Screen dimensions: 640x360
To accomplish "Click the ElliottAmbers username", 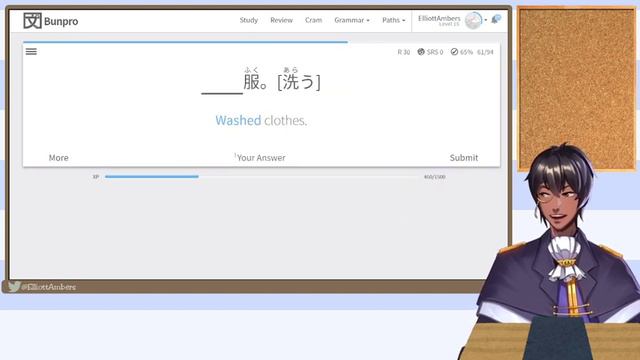I will (439, 18).
